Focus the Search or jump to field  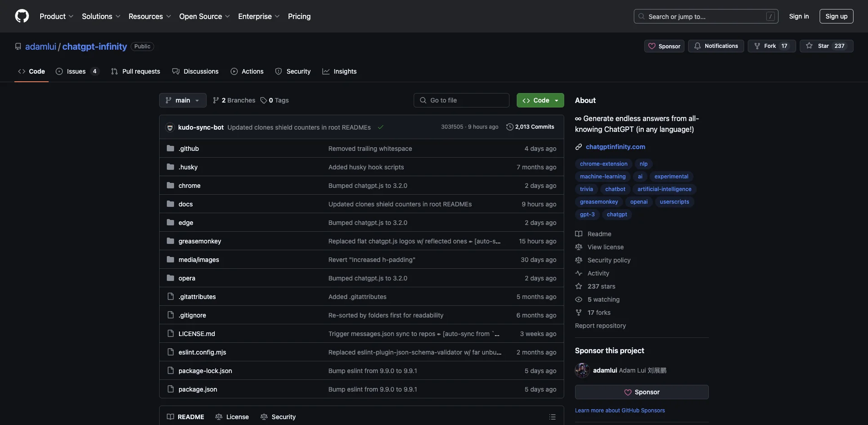coord(706,16)
